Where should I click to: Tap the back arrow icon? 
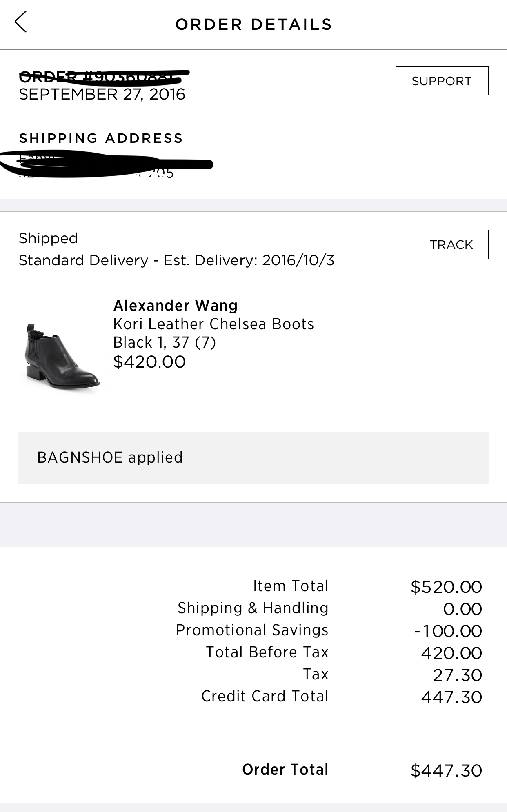pyautogui.click(x=20, y=22)
